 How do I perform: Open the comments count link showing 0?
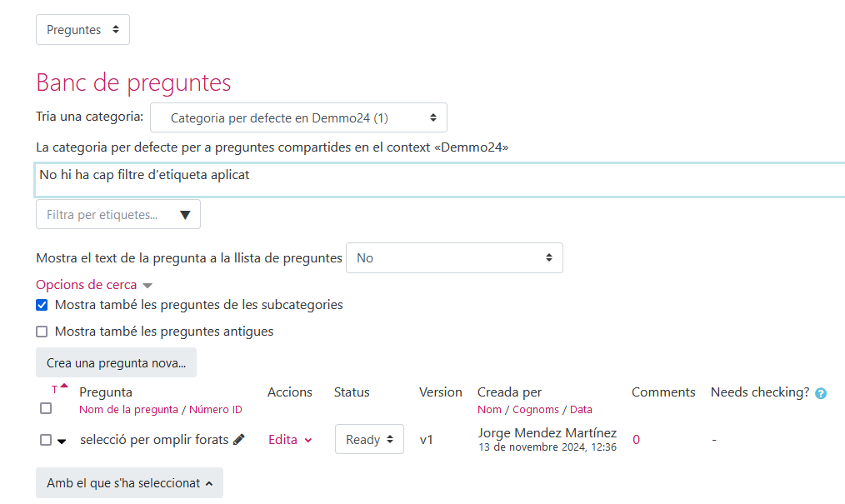coord(636,440)
